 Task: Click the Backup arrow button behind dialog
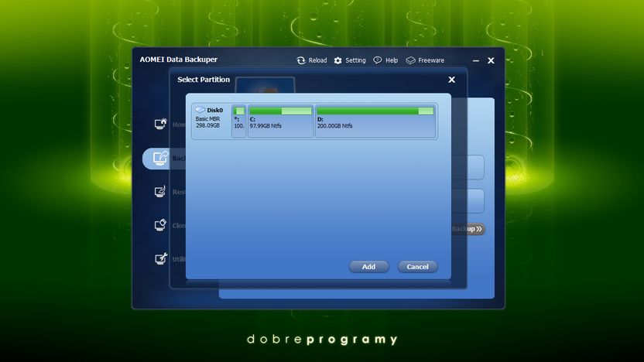coord(468,229)
